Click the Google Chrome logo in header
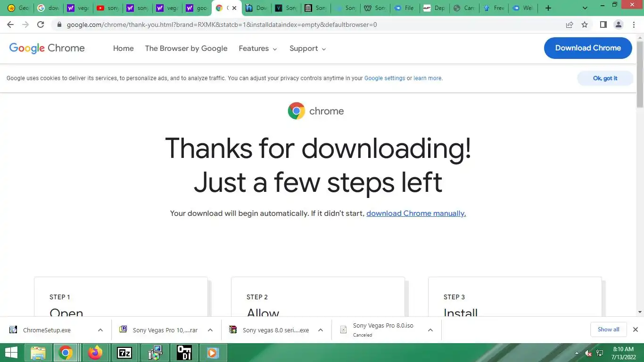 tap(47, 48)
